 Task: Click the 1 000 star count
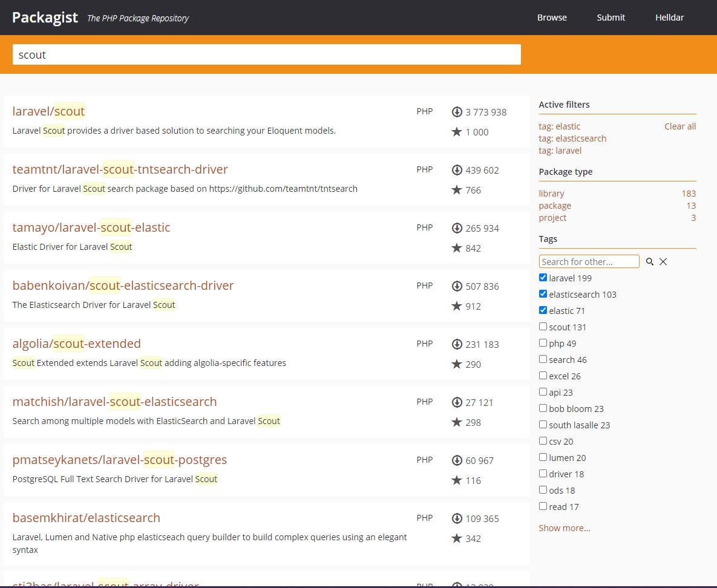tap(477, 132)
